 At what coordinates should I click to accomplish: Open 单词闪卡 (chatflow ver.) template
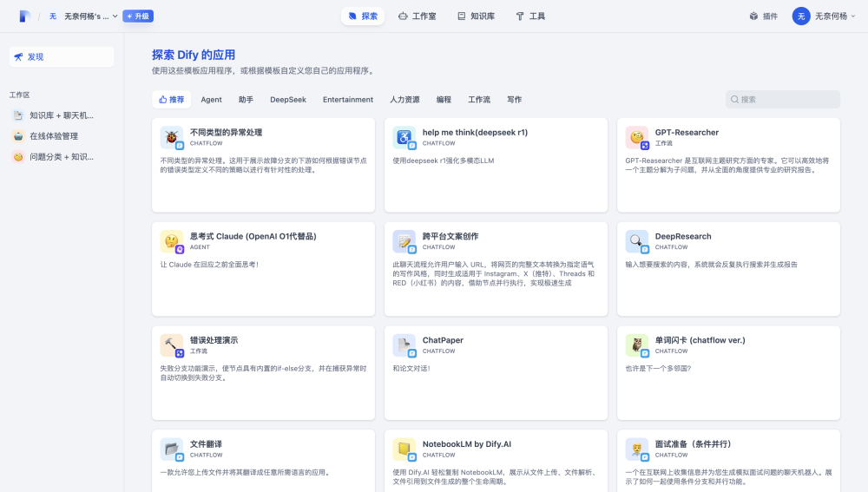point(700,340)
